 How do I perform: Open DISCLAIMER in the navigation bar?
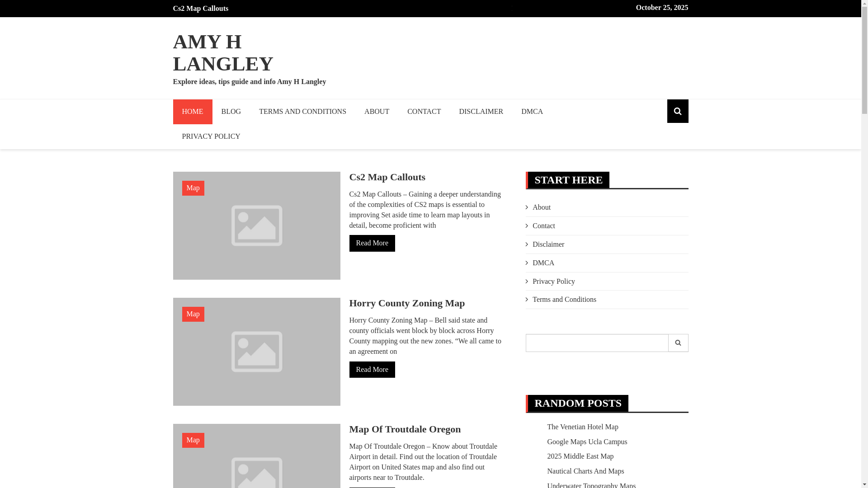tap(481, 112)
